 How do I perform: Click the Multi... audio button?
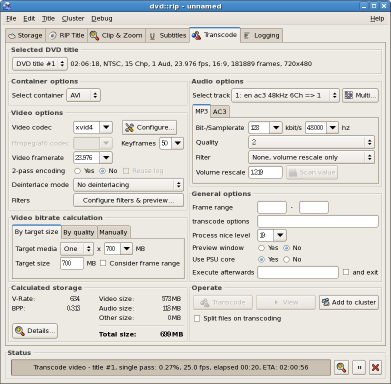(360, 95)
